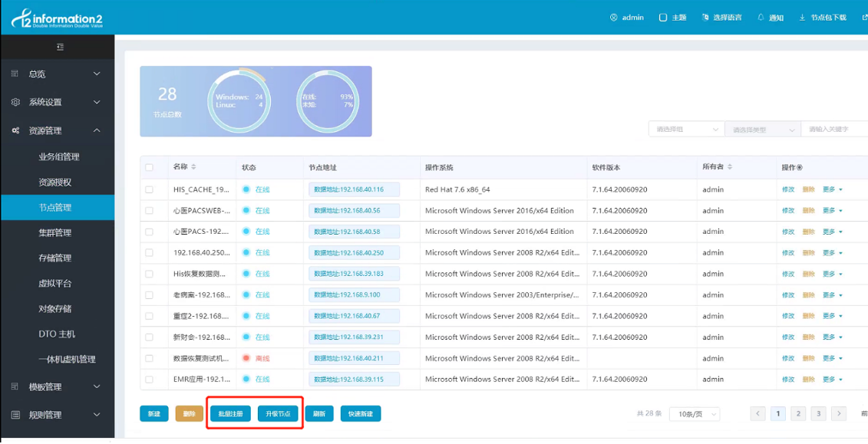Go to page 2
868x444 pixels.
point(798,413)
